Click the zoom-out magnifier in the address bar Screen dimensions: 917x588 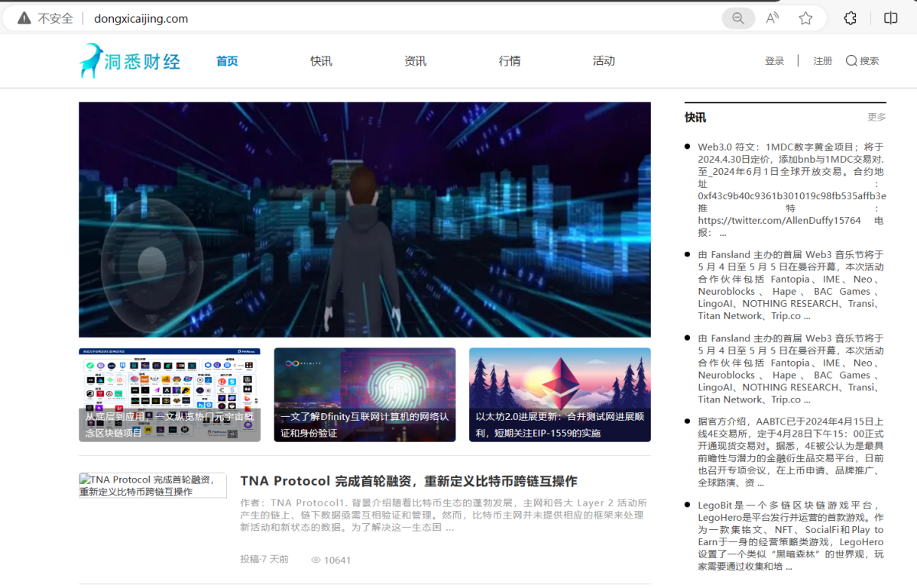click(x=737, y=17)
